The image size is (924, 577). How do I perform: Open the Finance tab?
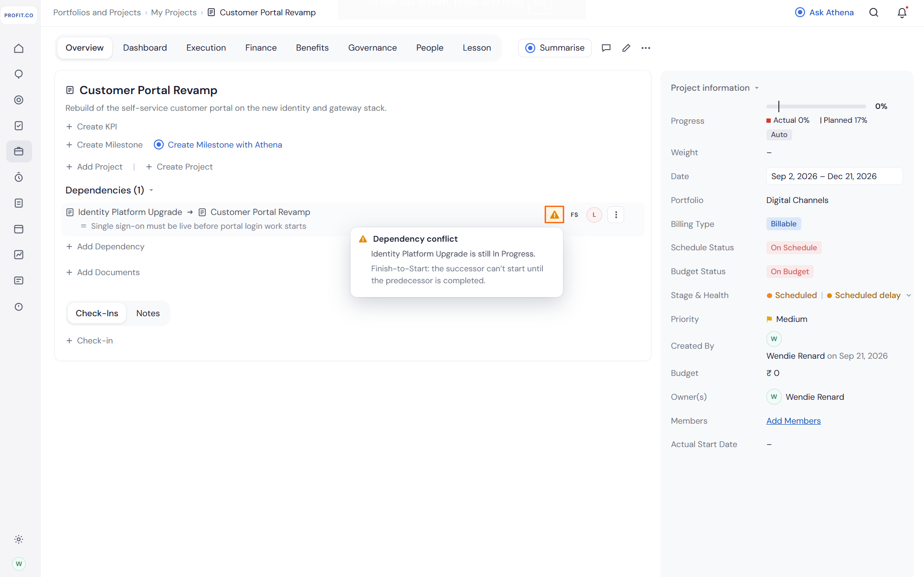click(x=261, y=48)
